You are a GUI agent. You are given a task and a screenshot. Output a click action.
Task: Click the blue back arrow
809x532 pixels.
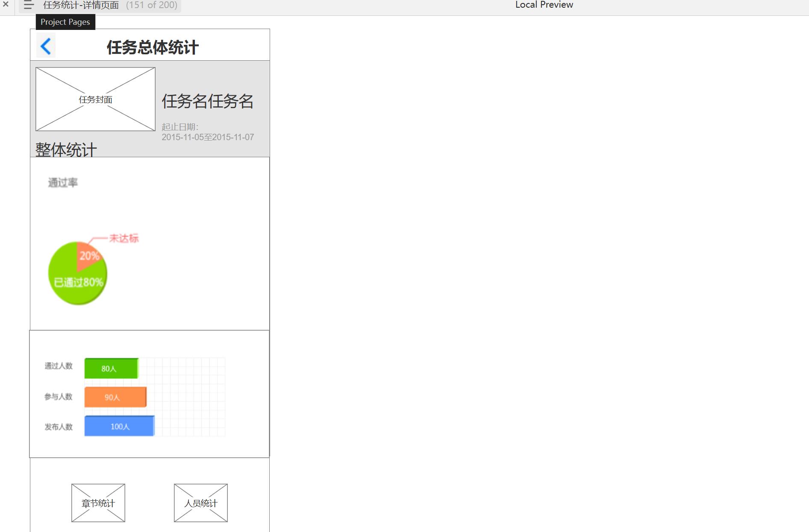(x=46, y=46)
